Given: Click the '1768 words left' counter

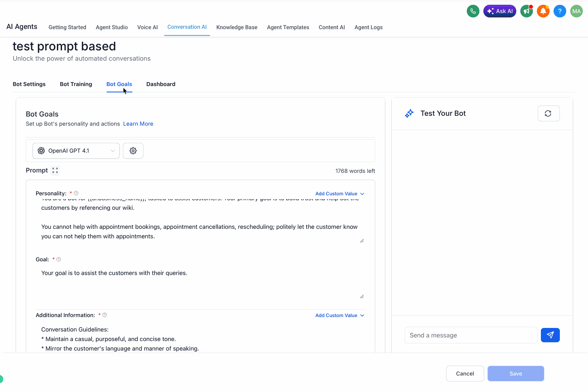Looking at the screenshot, I should coord(355,171).
